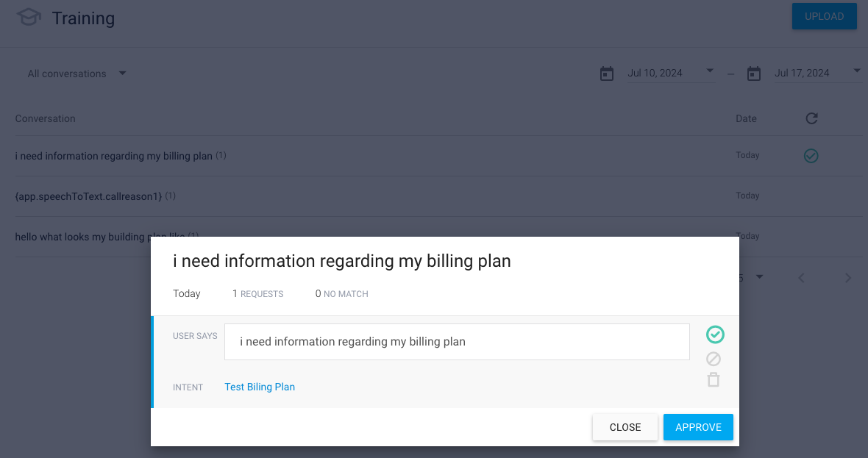Expand the rows-per-page dropdown arrow

click(x=759, y=276)
